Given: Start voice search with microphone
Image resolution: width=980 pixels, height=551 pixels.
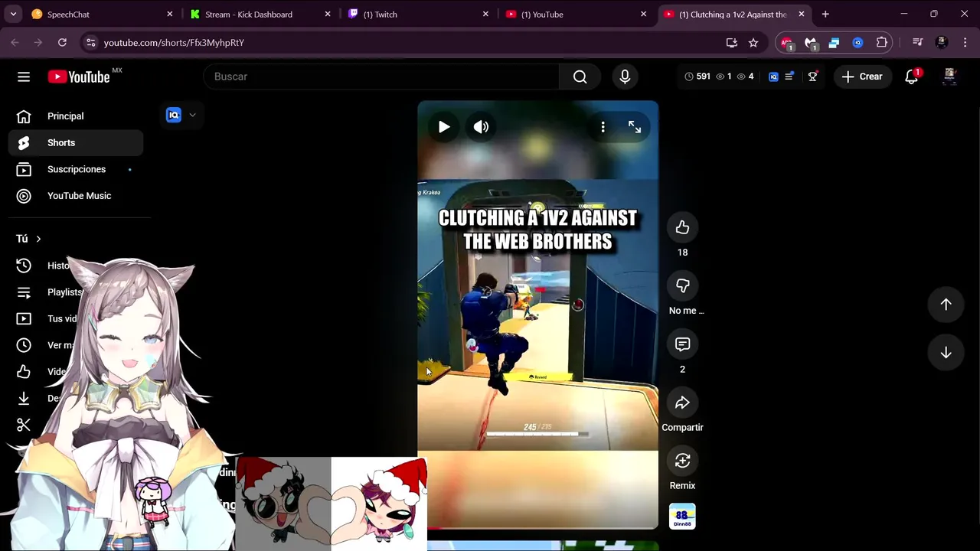Looking at the screenshot, I should click(625, 77).
